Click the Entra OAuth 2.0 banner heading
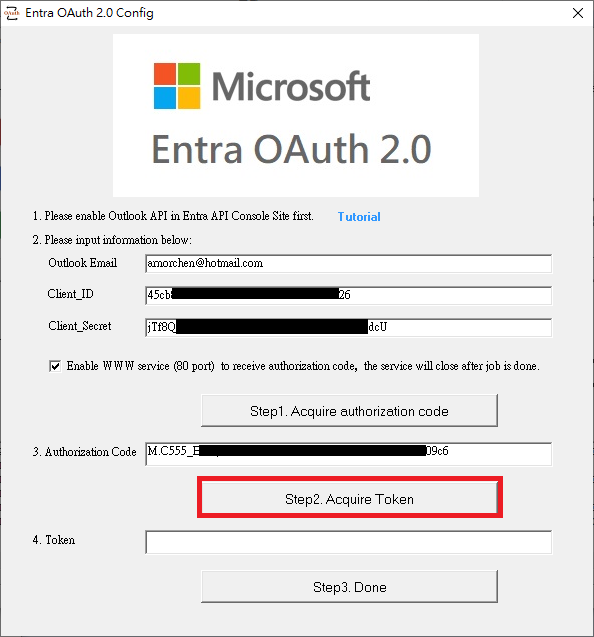 (x=291, y=149)
